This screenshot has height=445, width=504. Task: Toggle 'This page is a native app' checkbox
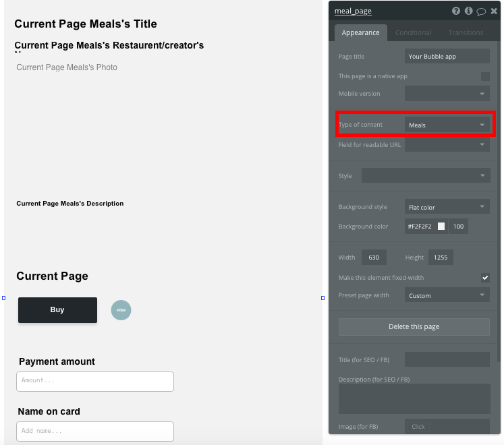tap(485, 76)
